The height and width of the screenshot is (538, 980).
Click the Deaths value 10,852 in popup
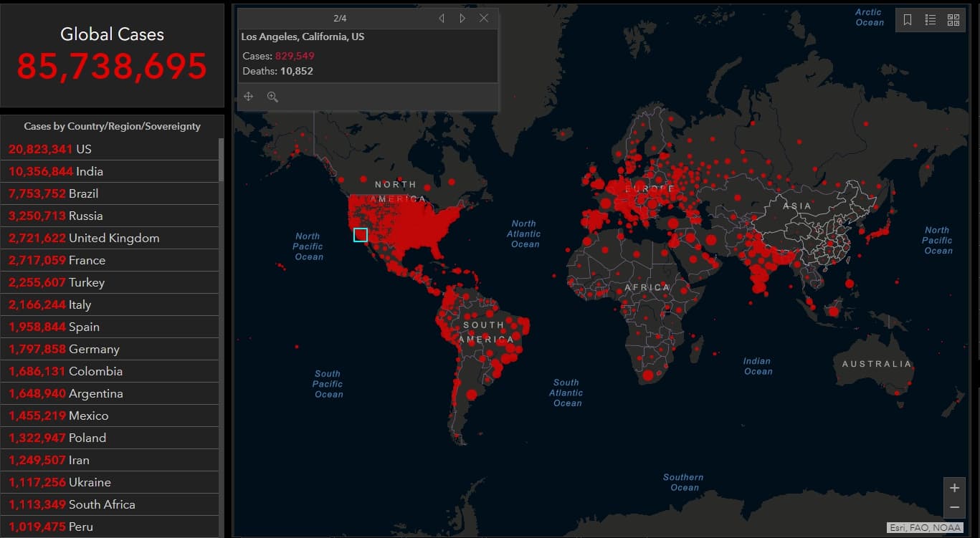pyautogui.click(x=297, y=71)
